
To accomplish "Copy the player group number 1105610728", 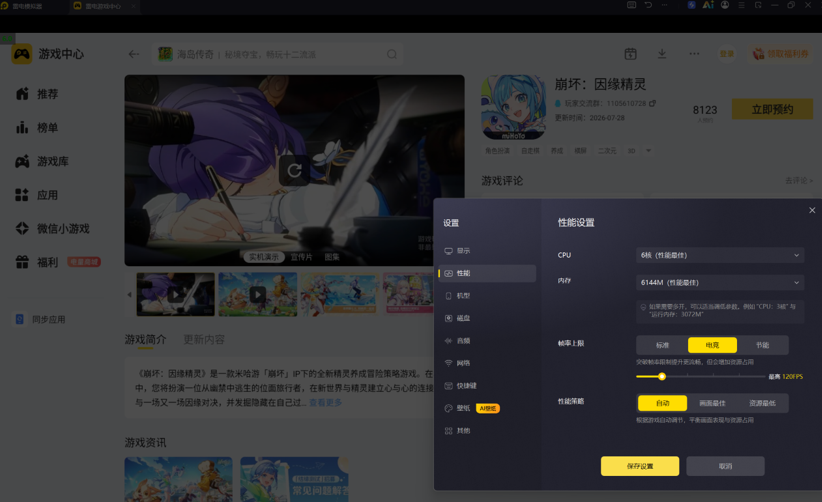I will coord(653,103).
